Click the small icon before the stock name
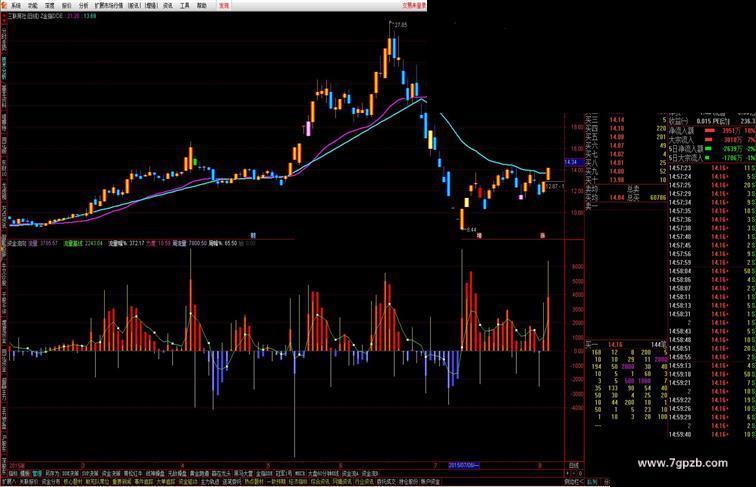The width and height of the screenshot is (756, 487). pos(3,16)
